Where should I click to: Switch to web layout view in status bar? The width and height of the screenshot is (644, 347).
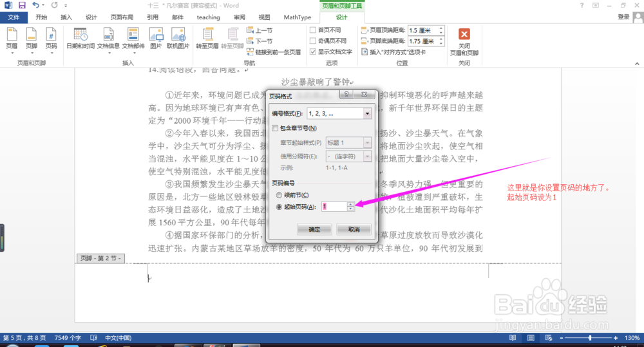pos(548,338)
